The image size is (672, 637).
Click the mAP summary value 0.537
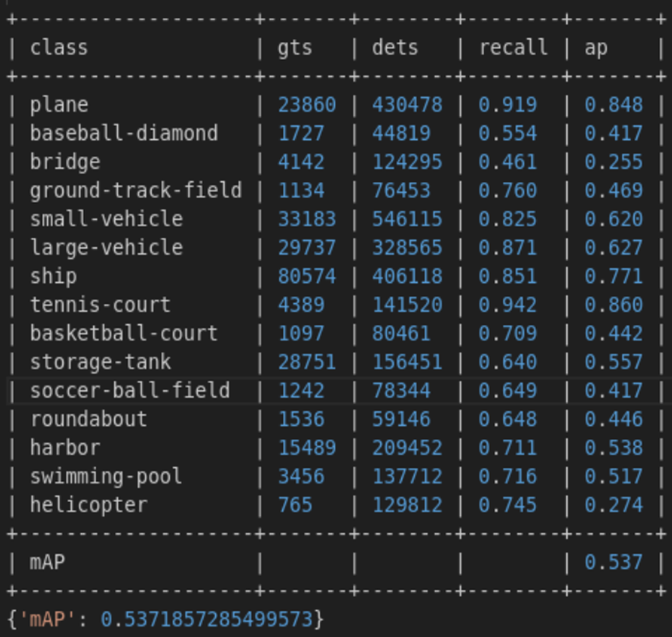point(614,563)
